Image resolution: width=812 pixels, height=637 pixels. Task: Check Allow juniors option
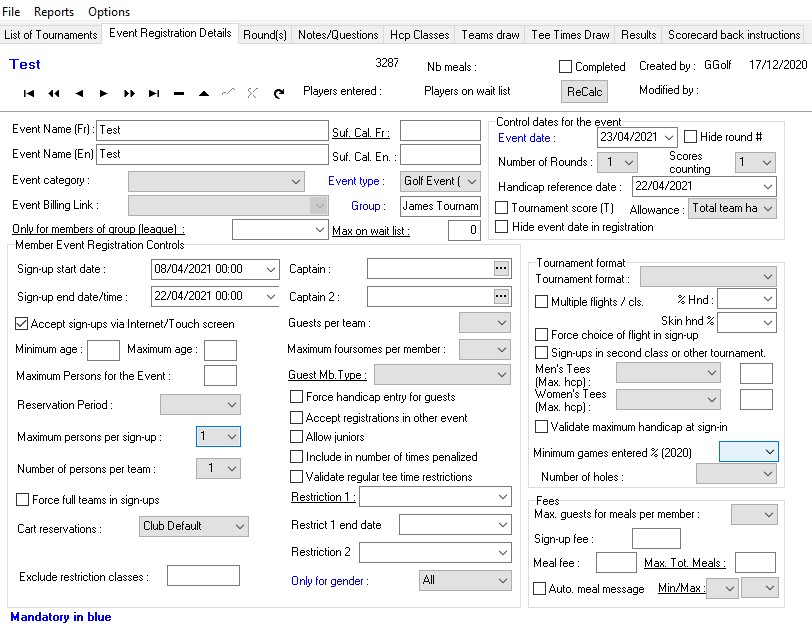click(x=296, y=437)
